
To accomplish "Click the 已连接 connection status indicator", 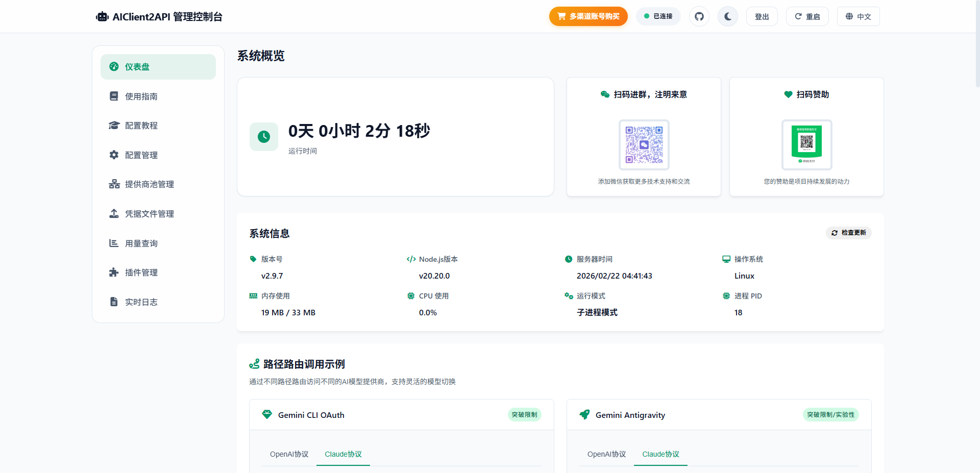I will [x=658, y=16].
